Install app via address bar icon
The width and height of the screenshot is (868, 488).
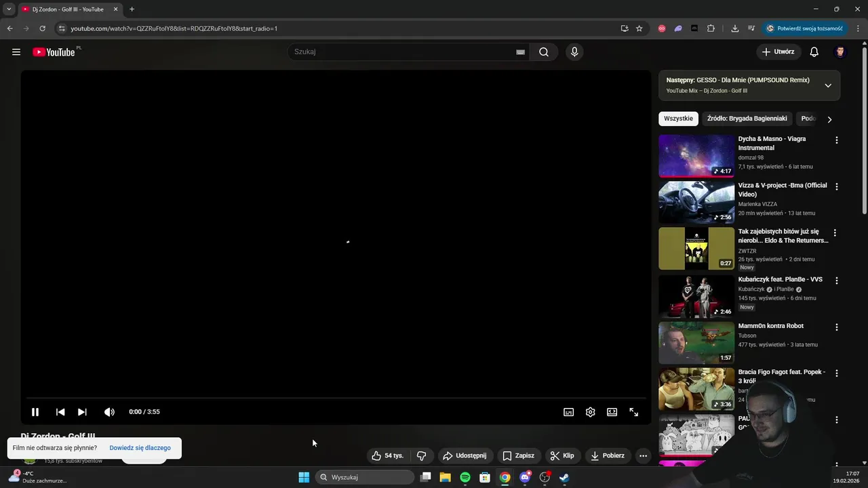point(624,28)
